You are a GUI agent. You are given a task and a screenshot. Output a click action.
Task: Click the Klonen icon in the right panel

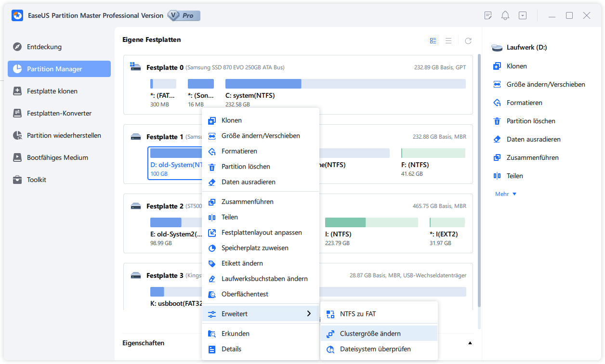point(497,66)
